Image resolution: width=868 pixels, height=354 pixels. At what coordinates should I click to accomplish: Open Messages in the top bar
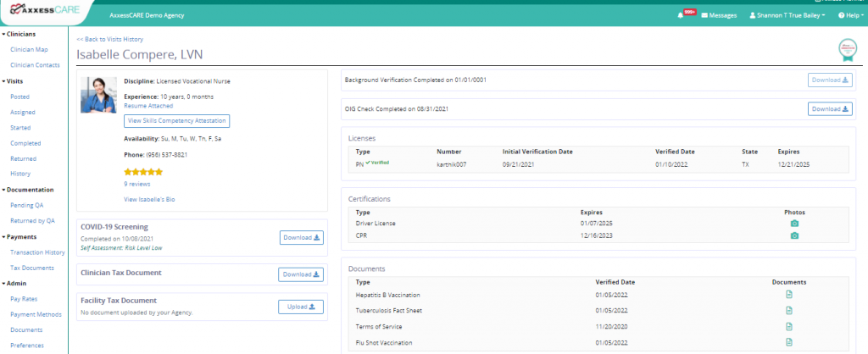(x=719, y=15)
